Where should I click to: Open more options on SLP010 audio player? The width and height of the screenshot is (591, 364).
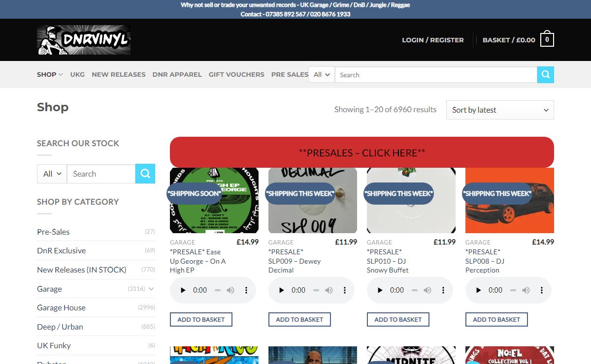tap(443, 290)
